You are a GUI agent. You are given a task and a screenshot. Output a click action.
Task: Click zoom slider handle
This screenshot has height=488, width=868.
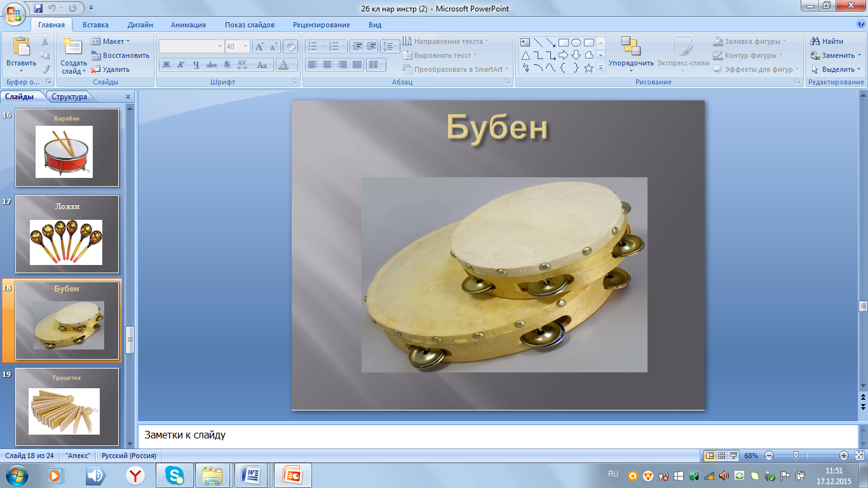[x=795, y=456]
